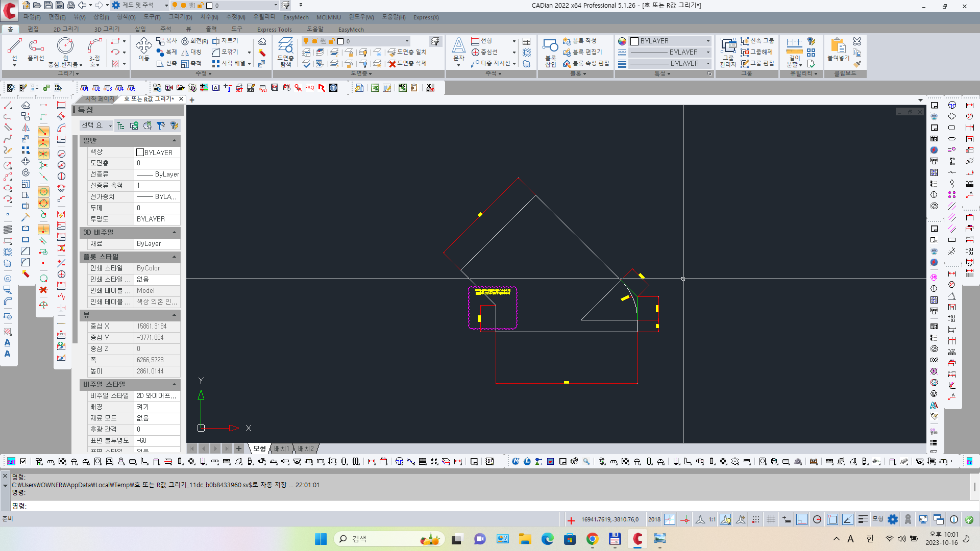Select the 대칭 (Mirror) tool

tap(191, 52)
